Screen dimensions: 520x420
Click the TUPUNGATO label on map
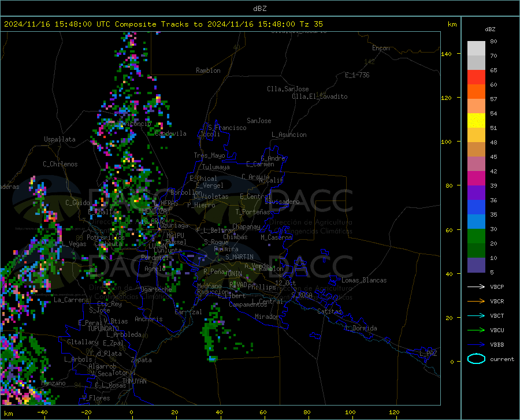click(x=103, y=329)
